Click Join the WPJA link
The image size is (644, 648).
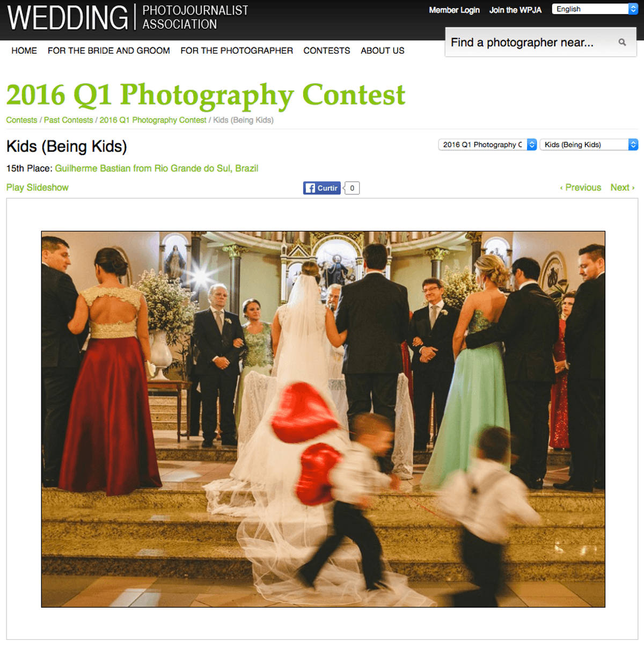(515, 10)
